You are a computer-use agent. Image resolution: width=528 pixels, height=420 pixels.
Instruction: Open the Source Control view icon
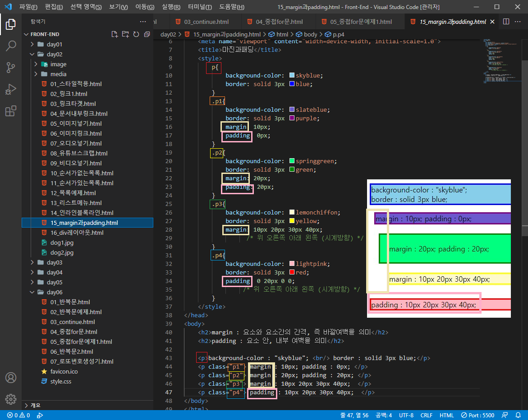click(x=11, y=68)
